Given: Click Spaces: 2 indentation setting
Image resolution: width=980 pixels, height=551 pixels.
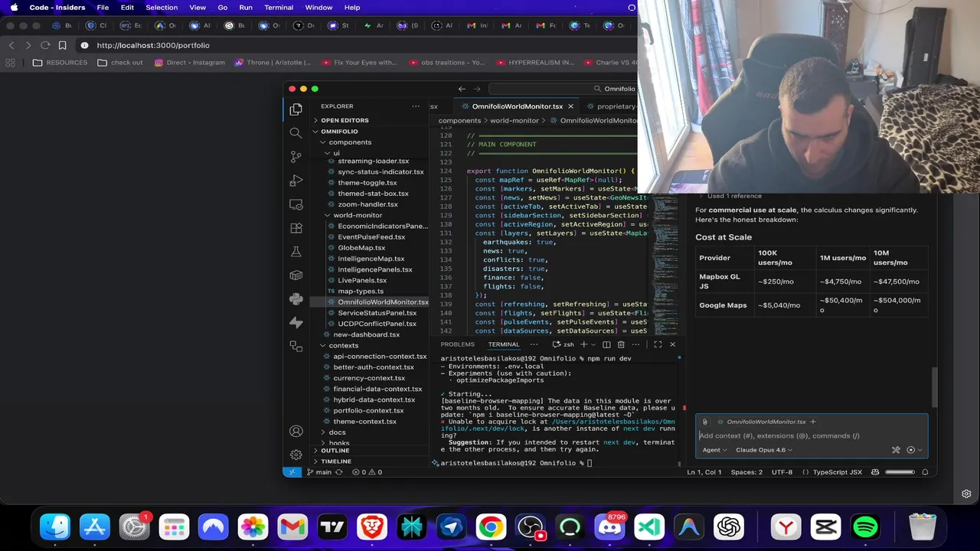Looking at the screenshot, I should 746,472.
